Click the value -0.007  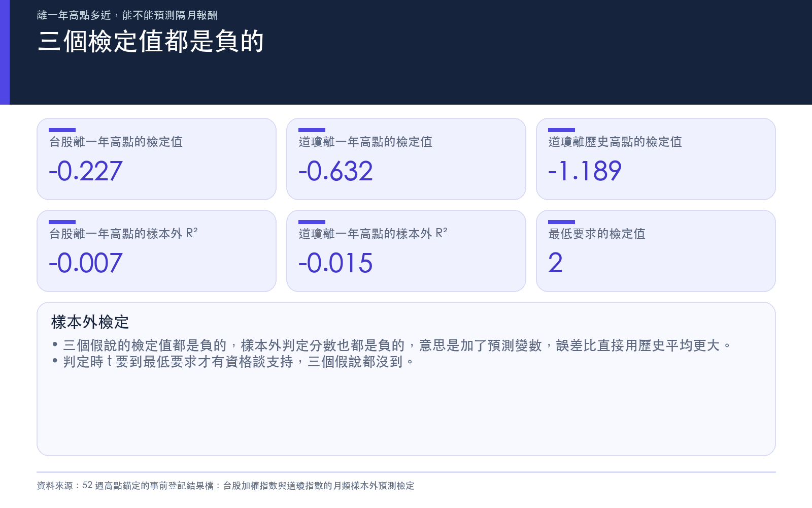86,263
